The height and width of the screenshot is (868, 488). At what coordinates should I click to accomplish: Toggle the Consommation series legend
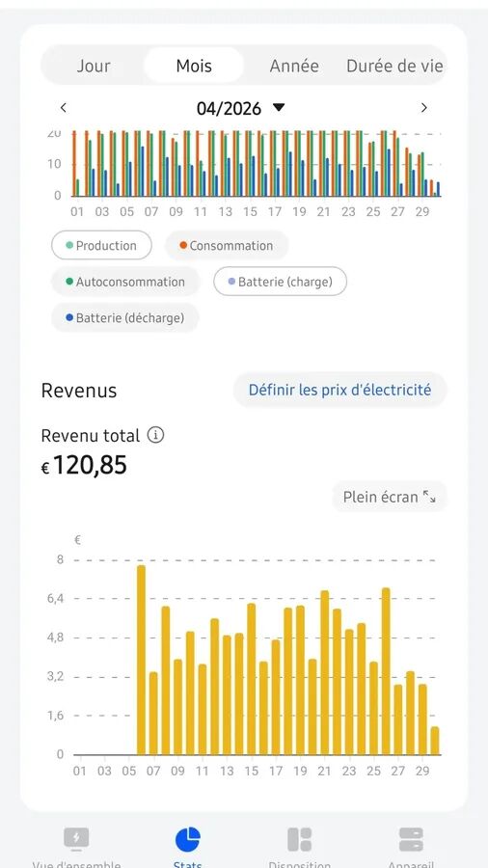pos(227,245)
